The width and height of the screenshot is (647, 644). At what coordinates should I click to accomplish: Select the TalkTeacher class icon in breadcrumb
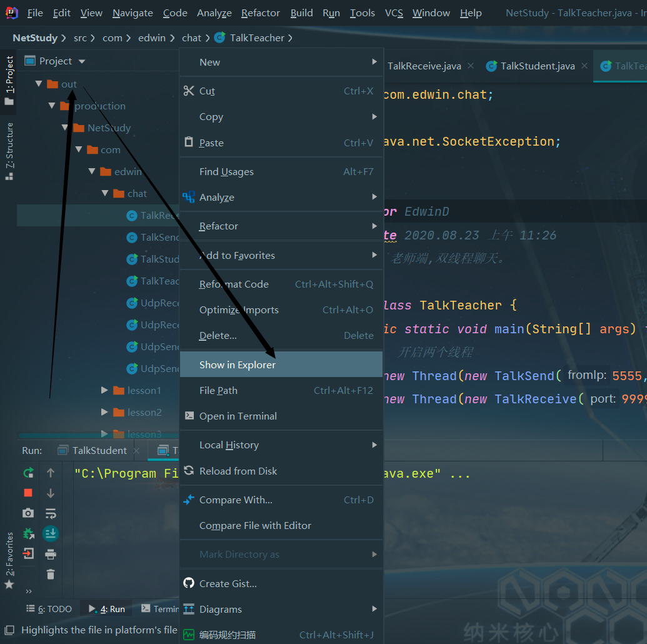coord(220,38)
